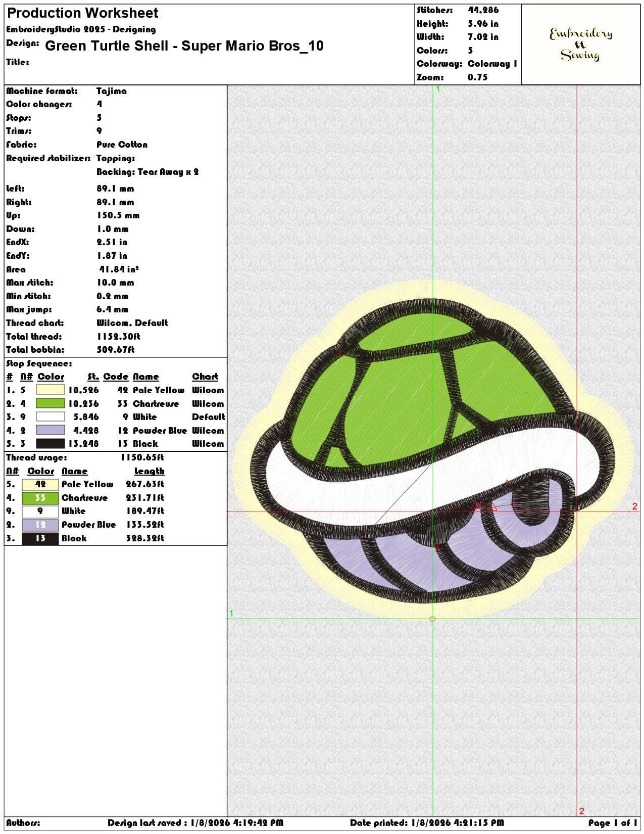Click thread usage swatch numbered 12
The height and width of the screenshot is (834, 644).
(x=40, y=525)
